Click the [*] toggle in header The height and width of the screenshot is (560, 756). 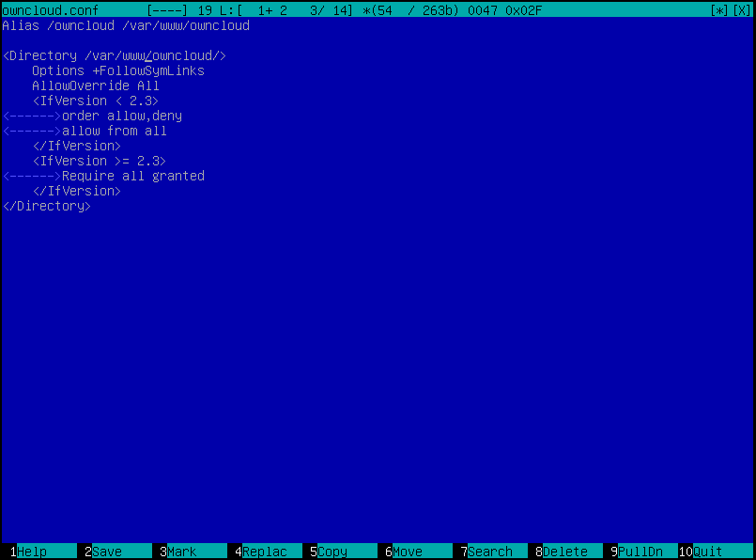(718, 10)
